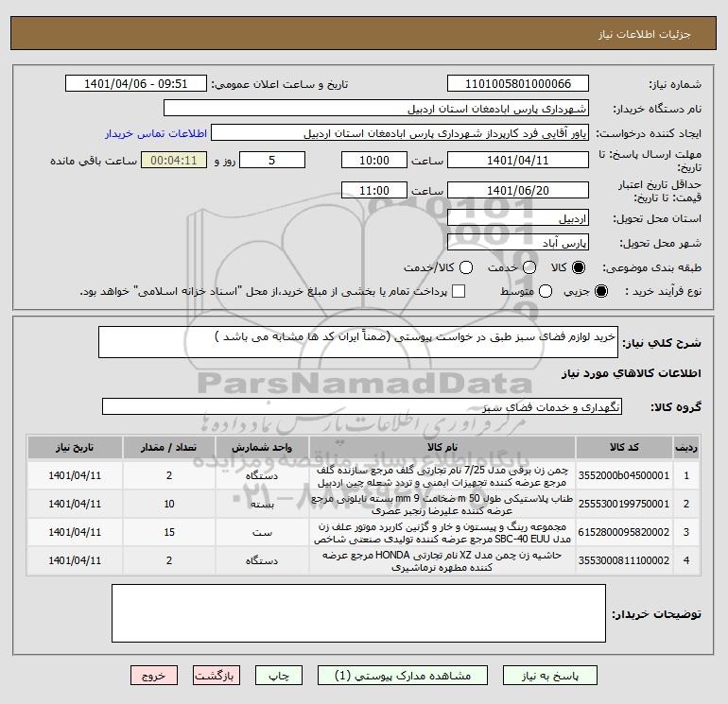Click the remaining time 00:04:11 field

point(174,160)
